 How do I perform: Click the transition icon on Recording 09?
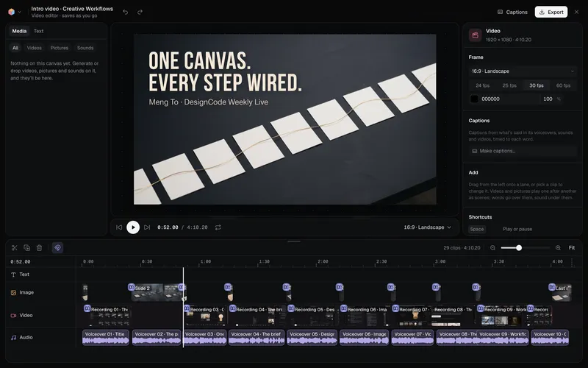pyautogui.click(x=481, y=308)
